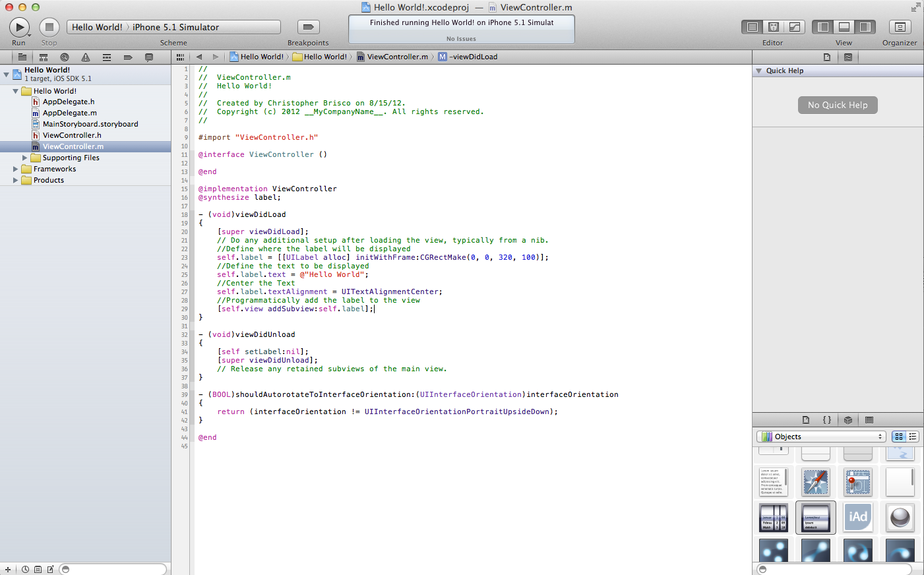Image resolution: width=924 pixels, height=575 pixels.
Task: Click Hello World! folder in jump bar
Action: [320, 57]
